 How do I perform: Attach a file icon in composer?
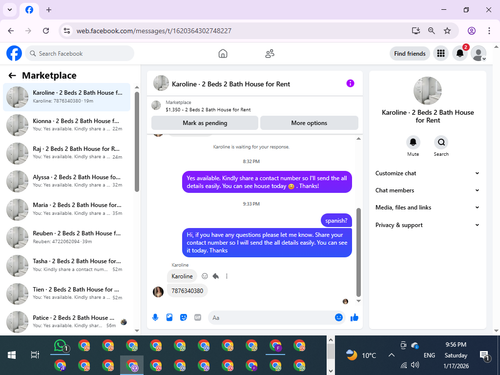[169, 317]
